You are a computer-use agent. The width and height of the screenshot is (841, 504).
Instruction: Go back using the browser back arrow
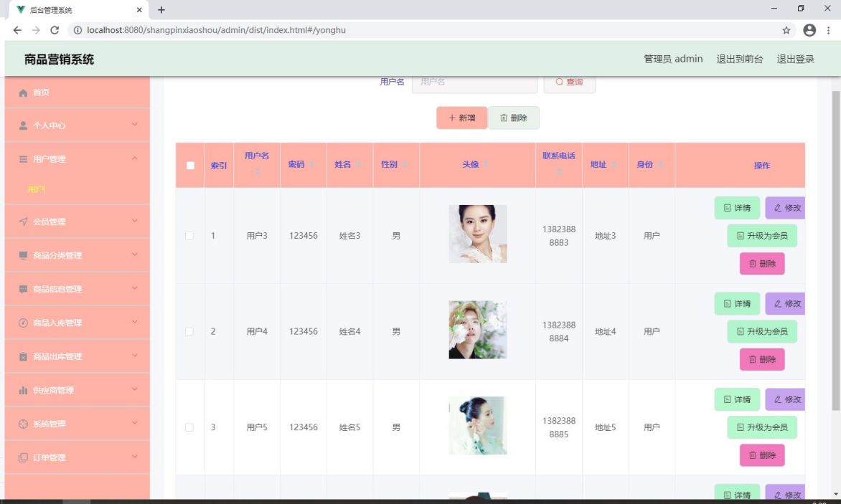17,30
